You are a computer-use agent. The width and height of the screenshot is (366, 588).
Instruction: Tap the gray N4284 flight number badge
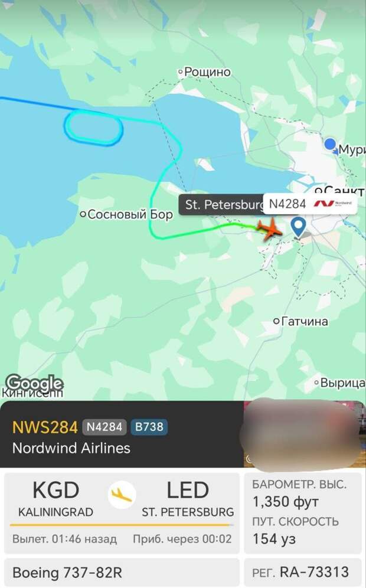point(104,427)
